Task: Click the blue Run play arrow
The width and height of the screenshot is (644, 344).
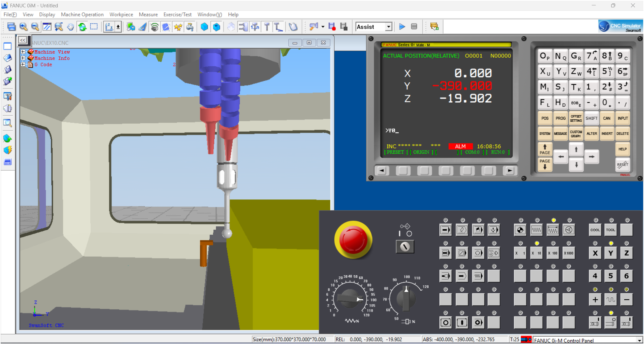Action: 402,26
